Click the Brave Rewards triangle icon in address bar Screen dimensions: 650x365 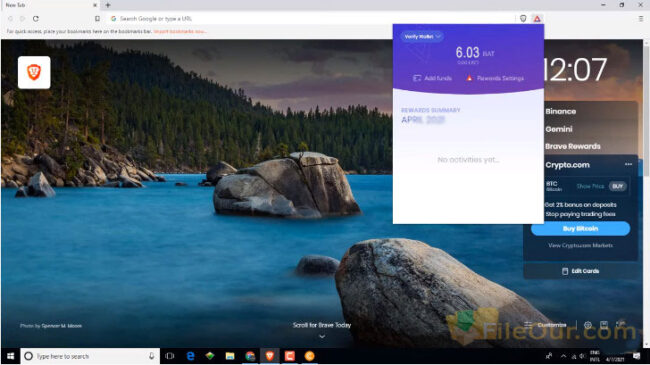tap(537, 19)
